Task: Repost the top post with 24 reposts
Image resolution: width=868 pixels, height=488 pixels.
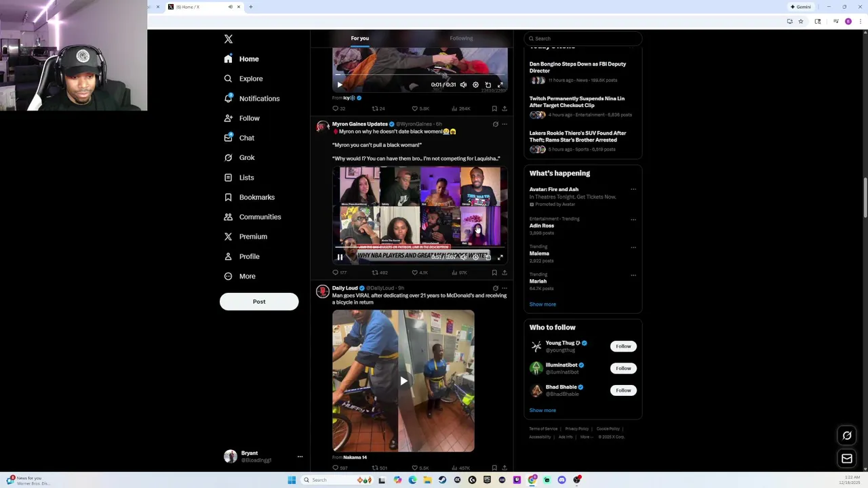Action: (x=378, y=108)
